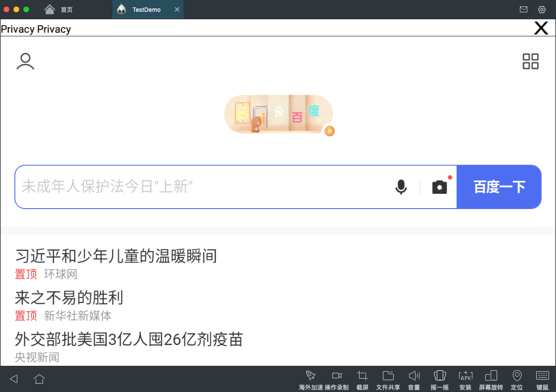The image size is (556, 392).
Task: Trigger 摇一摇 shake
Action: pos(440,380)
